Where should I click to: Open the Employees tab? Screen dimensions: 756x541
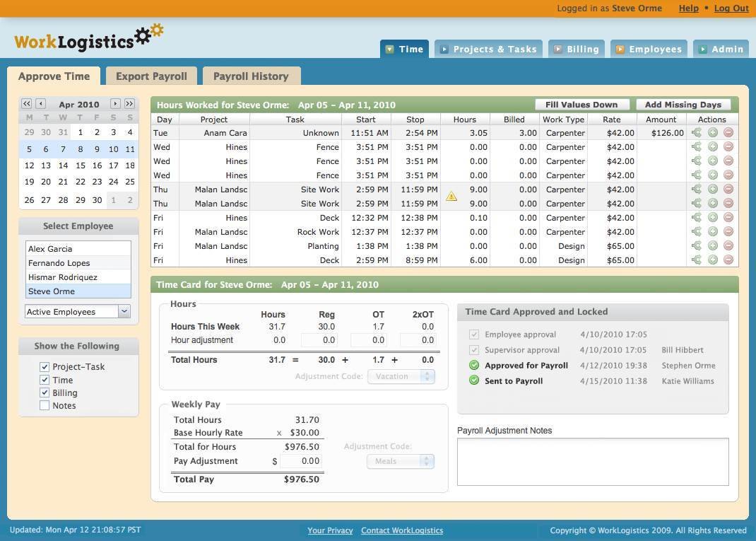[x=649, y=50]
